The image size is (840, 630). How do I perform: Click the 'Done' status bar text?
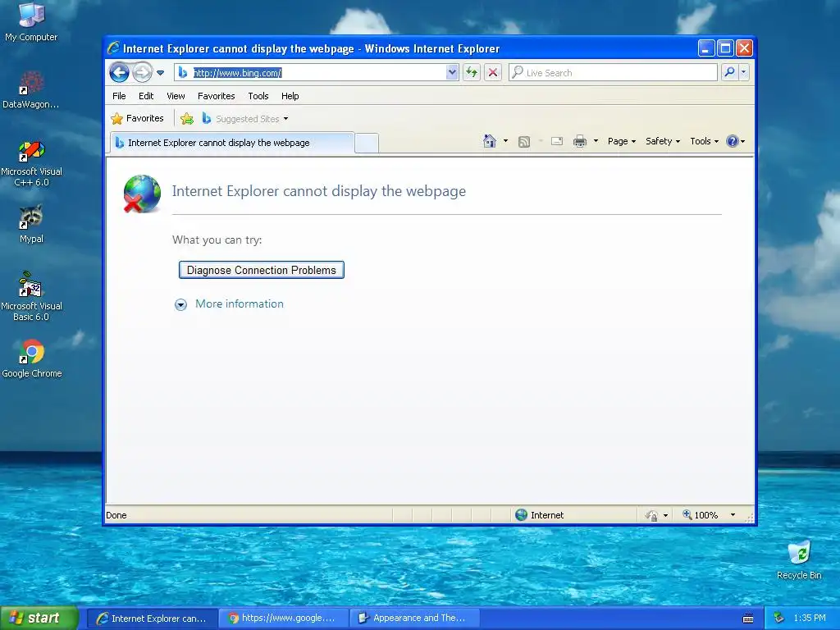(x=116, y=515)
